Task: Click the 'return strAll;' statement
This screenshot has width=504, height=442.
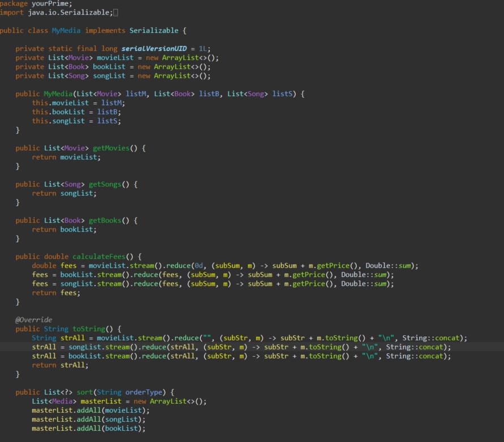Action: 60,365
